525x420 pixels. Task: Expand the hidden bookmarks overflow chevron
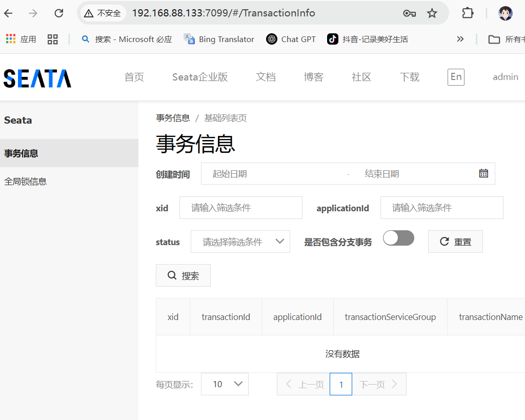click(460, 39)
